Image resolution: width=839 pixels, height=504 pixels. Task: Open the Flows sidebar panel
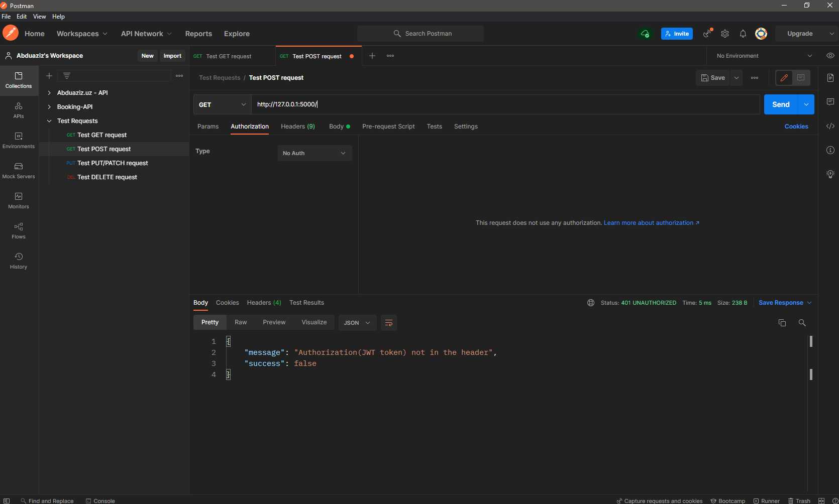point(19,231)
